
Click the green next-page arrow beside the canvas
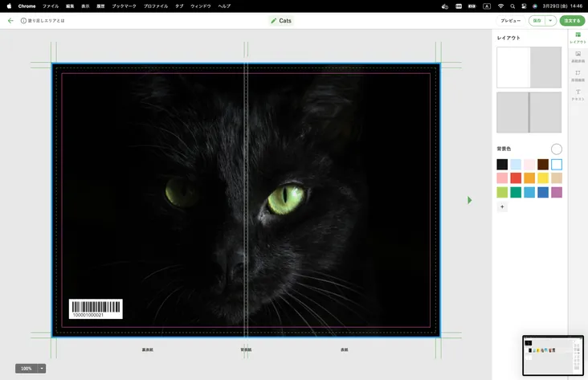[x=470, y=200]
